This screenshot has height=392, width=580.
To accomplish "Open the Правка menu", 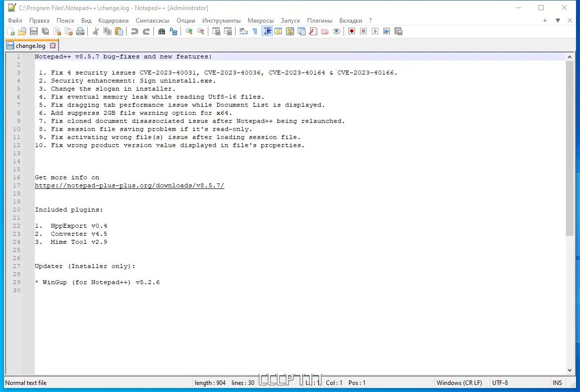I will [39, 21].
